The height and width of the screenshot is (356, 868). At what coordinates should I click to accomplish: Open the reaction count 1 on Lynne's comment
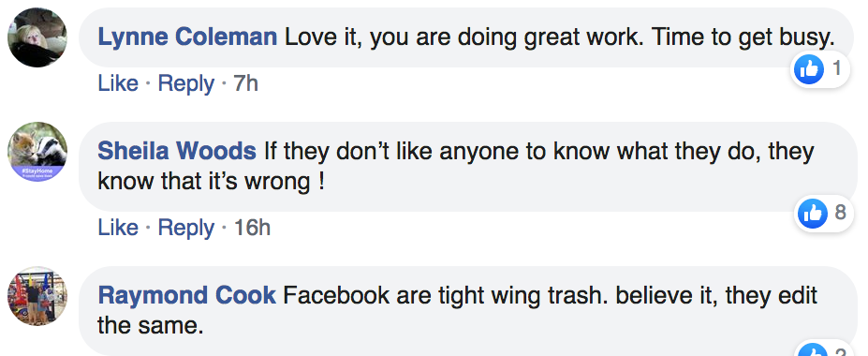point(837,68)
